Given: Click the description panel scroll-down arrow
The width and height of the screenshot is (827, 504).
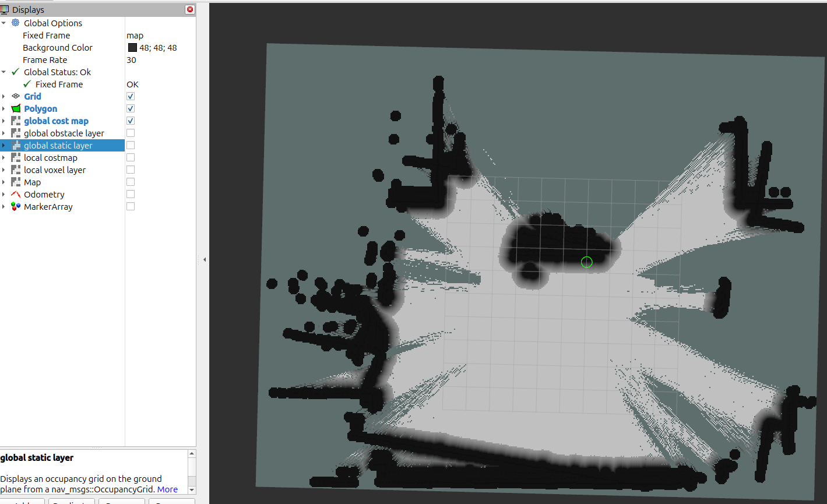Looking at the screenshot, I should point(192,490).
